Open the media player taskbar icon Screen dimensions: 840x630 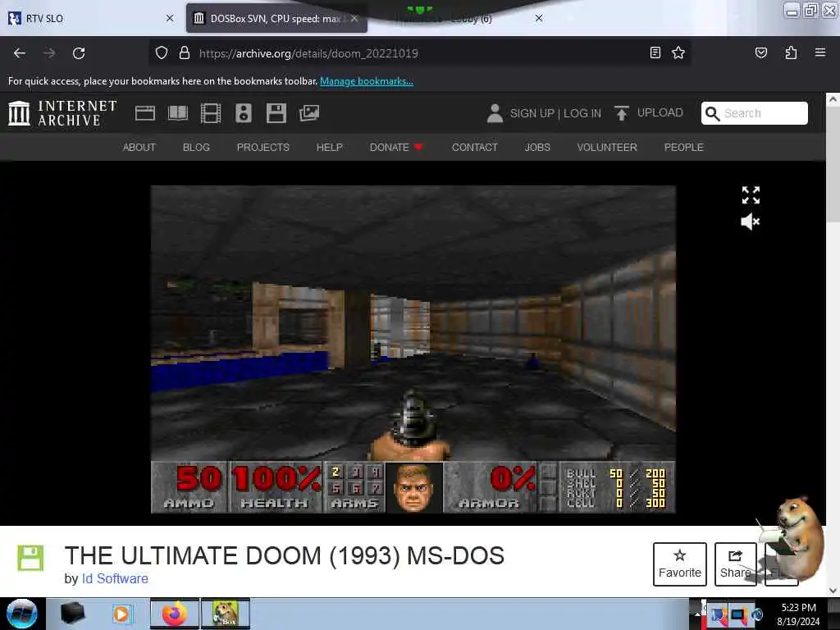[x=121, y=614]
